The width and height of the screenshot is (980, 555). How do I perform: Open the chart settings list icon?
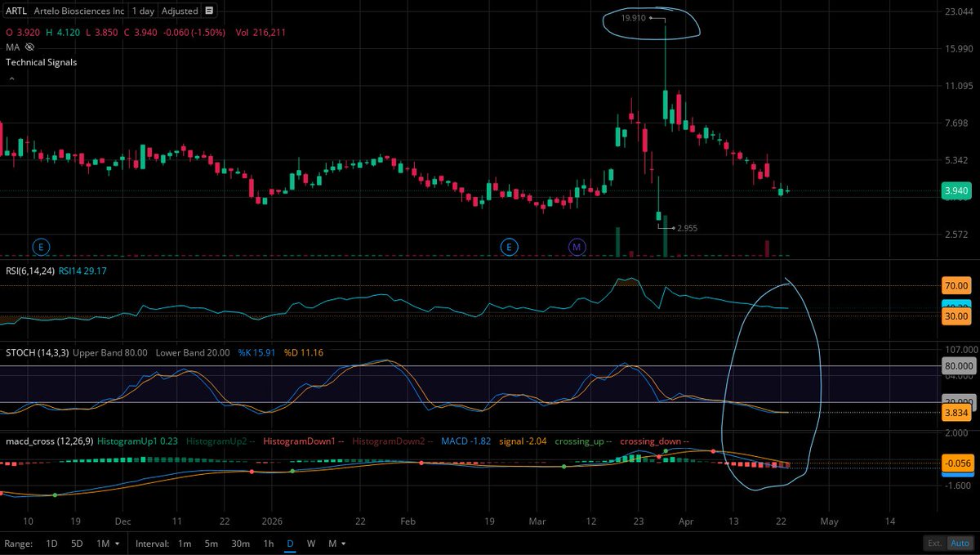(209, 11)
